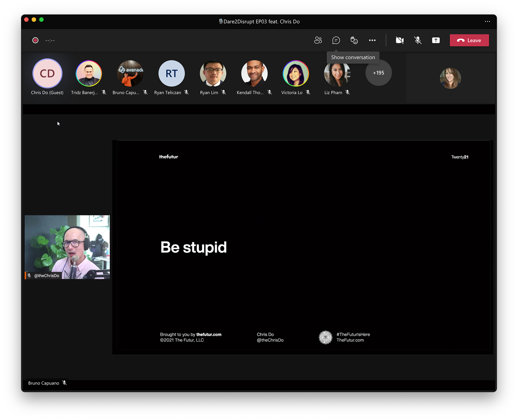Open more actions ellipsis in toolbar

(x=372, y=40)
